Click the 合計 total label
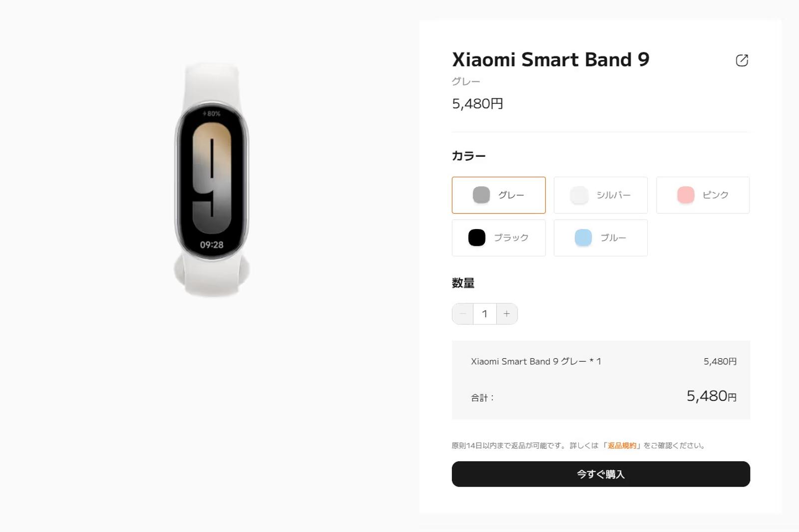This screenshot has width=799, height=532. [x=482, y=398]
